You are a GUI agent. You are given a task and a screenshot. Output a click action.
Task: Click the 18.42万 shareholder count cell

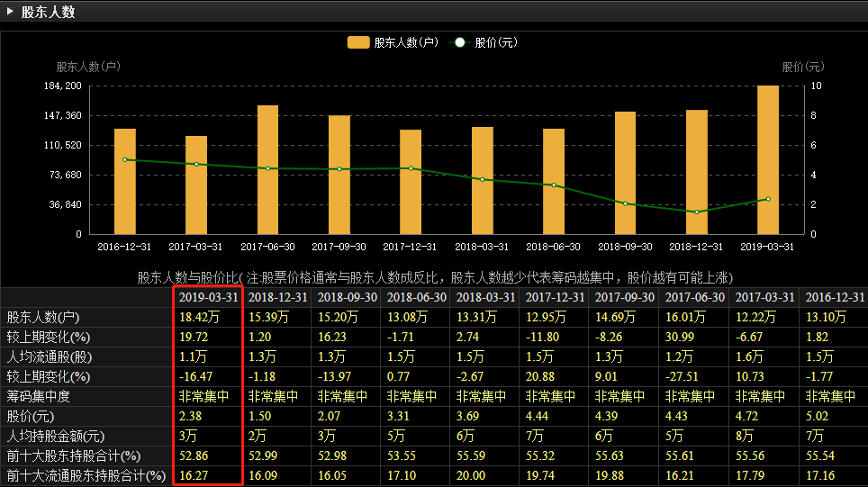point(199,317)
